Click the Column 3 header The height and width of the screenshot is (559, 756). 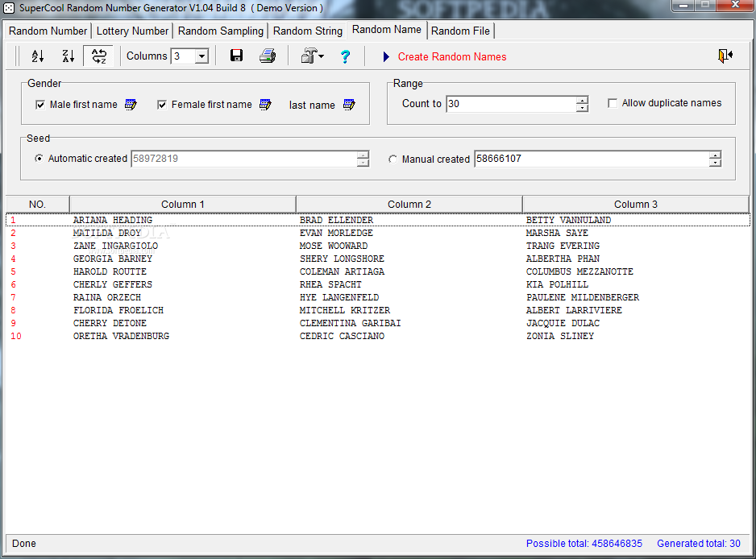(x=635, y=205)
